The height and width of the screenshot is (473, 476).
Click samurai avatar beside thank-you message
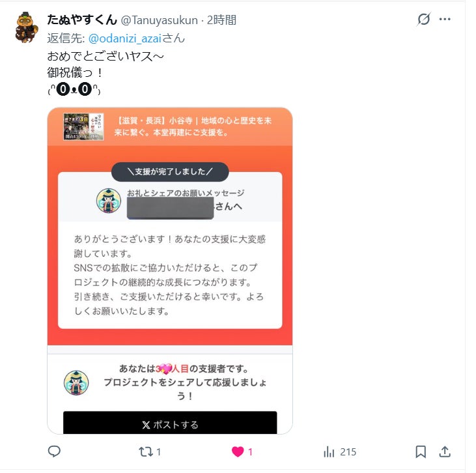tap(109, 201)
